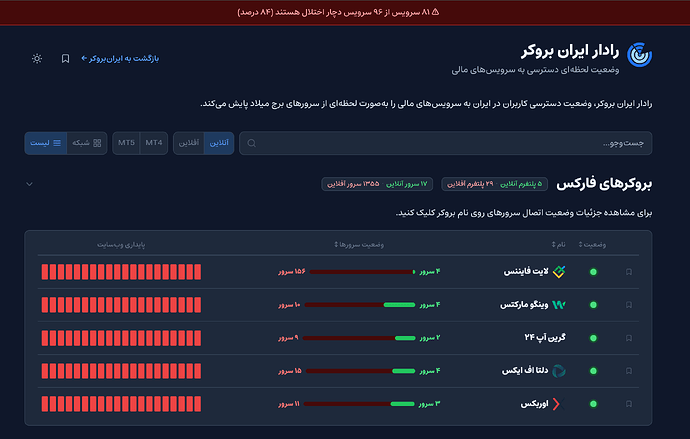Screen dimensions: 690x439
Task: Click the وینگو مارکتس broker logo
Action: point(559,305)
